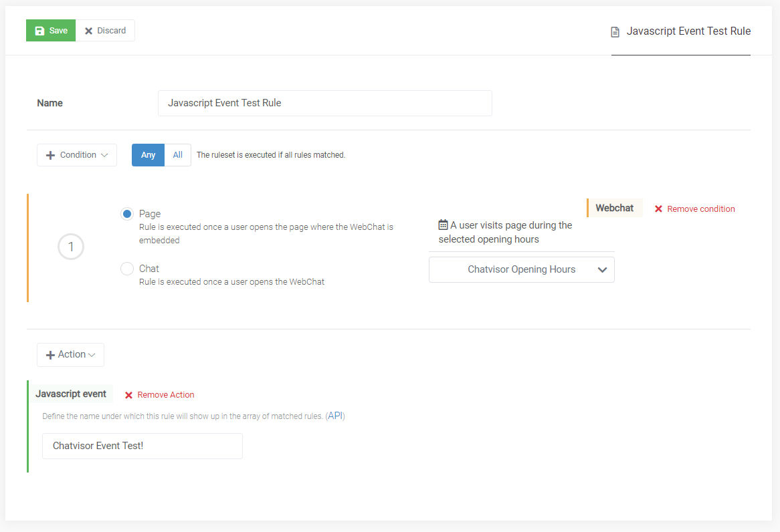Select the Page radio option
Screen dimensions: 780x532
point(127,214)
